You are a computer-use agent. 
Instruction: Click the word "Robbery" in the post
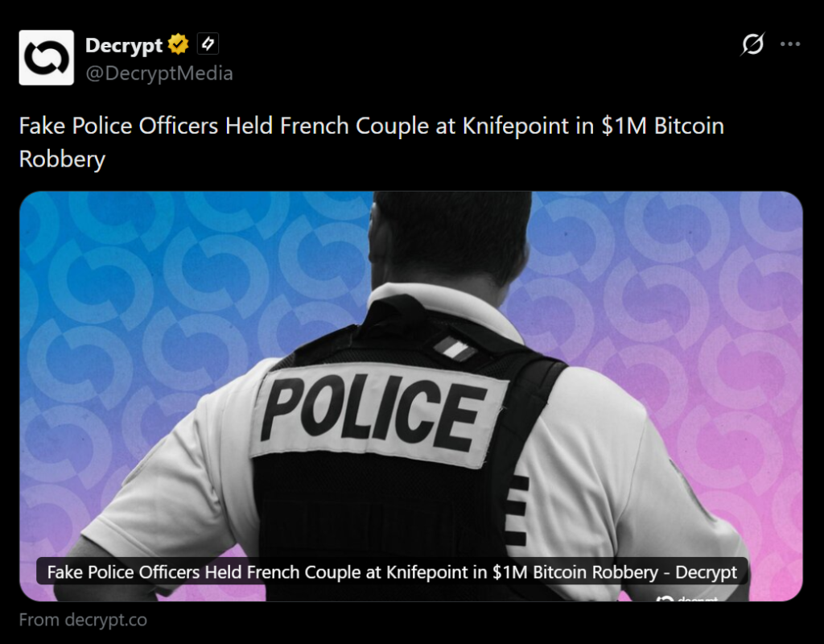click(x=62, y=159)
